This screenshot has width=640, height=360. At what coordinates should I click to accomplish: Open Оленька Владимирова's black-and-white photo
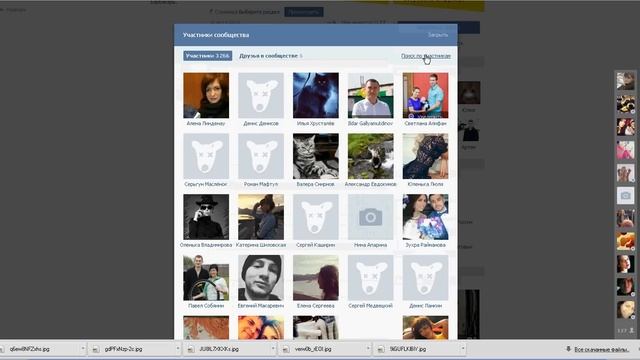point(206,217)
